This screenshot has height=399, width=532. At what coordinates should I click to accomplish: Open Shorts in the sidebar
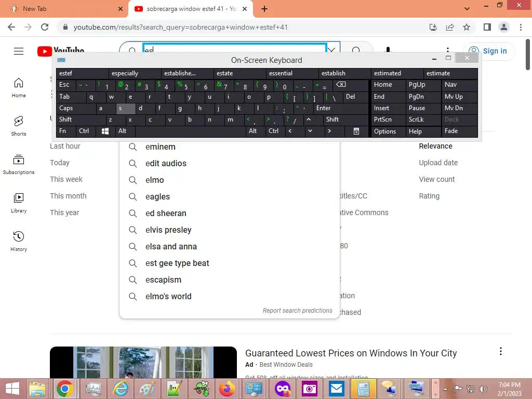click(19, 126)
